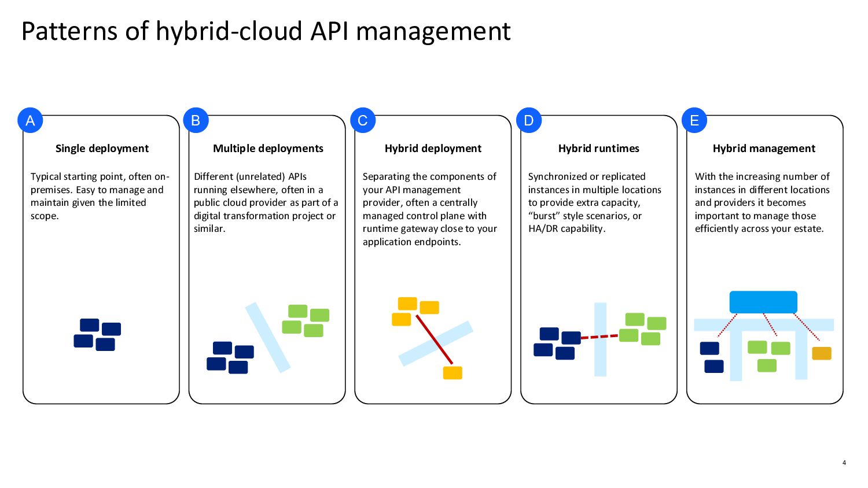Screen dimensions: 868x488
Task: Click the orange block in card E
Action: click(x=822, y=353)
